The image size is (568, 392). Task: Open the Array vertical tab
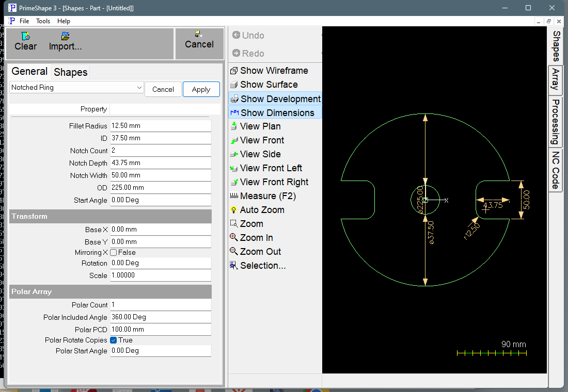(555, 80)
